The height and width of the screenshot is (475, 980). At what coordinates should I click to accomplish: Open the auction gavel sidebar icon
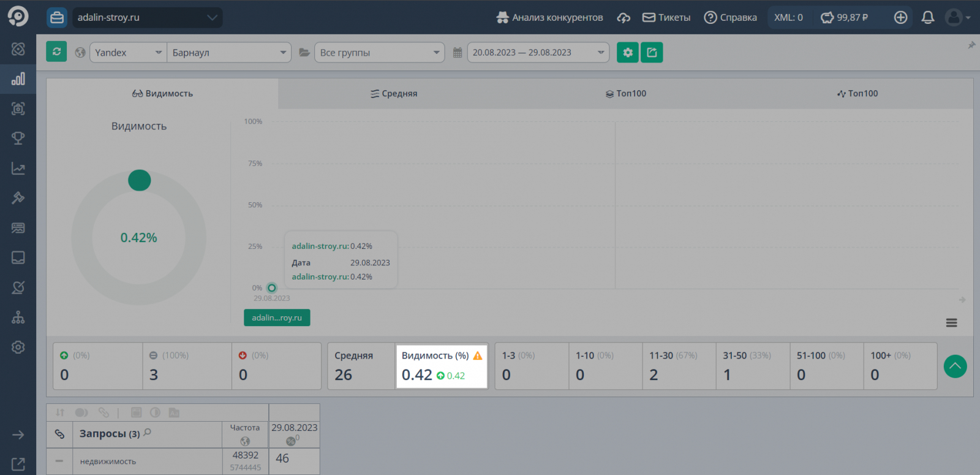(x=18, y=198)
